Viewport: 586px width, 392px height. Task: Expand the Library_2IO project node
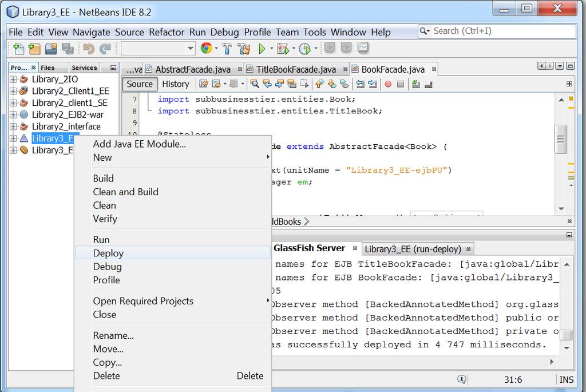pos(13,79)
